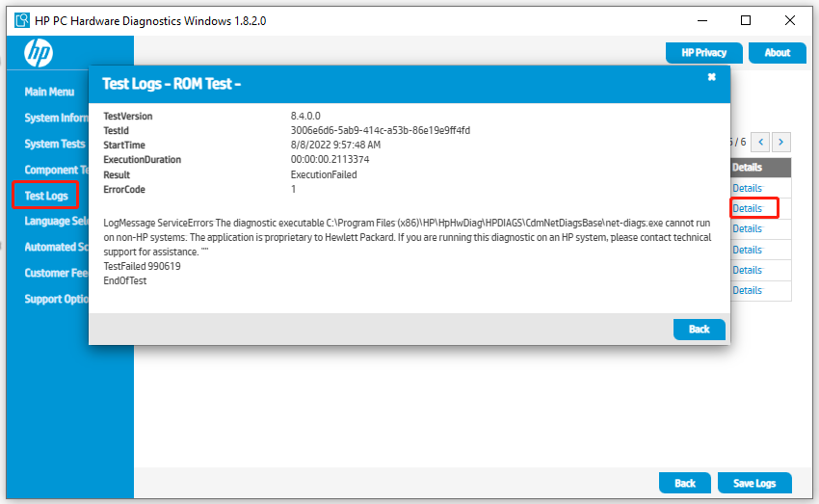Click the HP diagnostics app icon in title bar
The width and height of the screenshot is (819, 504).
pos(22,20)
